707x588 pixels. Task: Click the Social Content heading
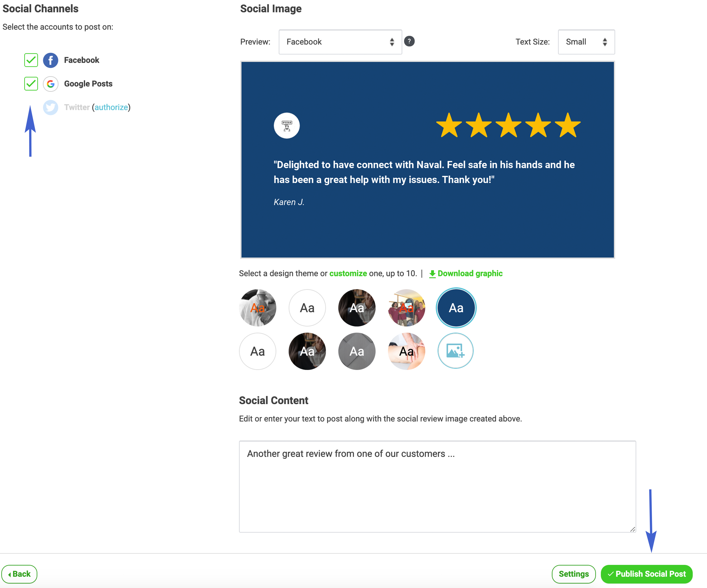coord(273,400)
